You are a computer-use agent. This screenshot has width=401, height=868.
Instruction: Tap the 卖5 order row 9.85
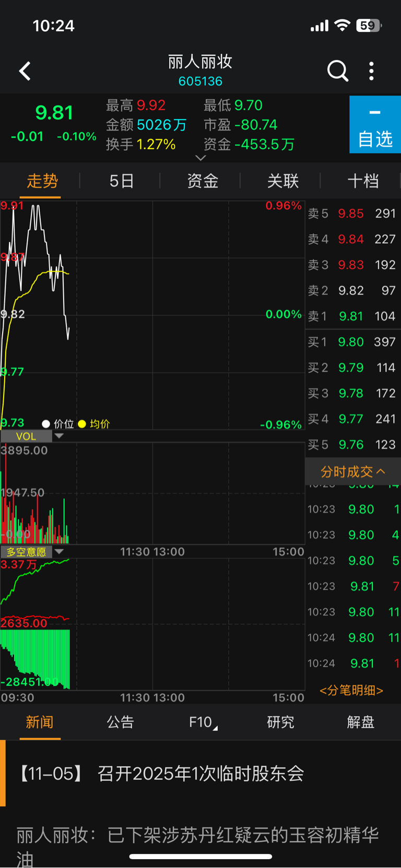(x=352, y=213)
